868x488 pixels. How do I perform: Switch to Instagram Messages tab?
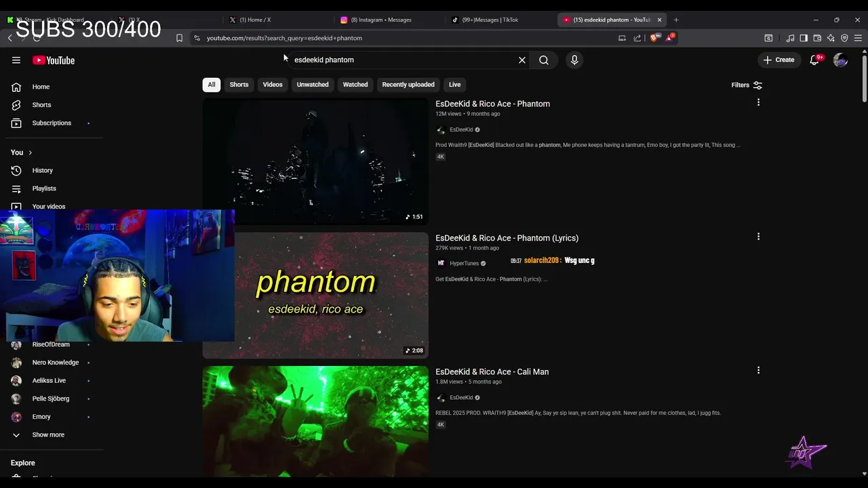(381, 20)
